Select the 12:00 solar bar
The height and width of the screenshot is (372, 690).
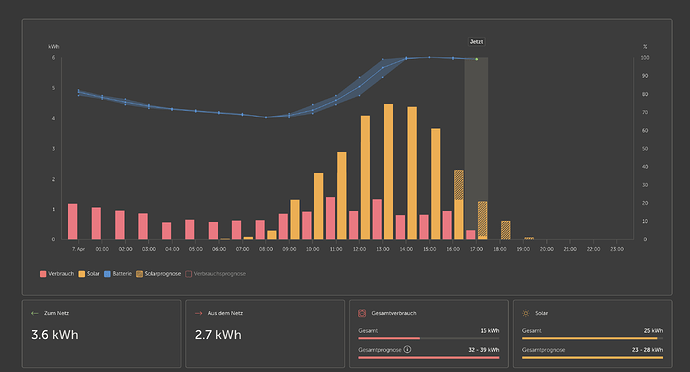point(365,178)
